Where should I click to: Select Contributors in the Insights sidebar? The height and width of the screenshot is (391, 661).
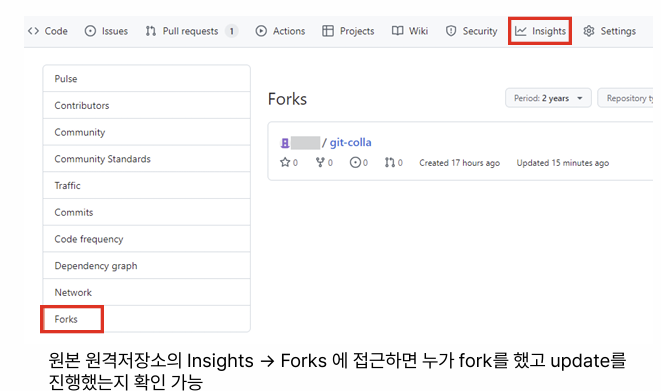[x=146, y=105]
